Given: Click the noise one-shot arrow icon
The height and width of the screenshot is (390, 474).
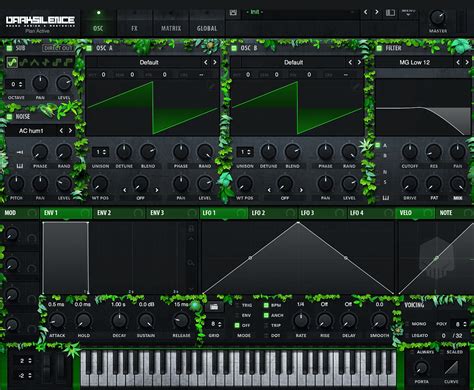Looking at the screenshot, I should point(20,152).
